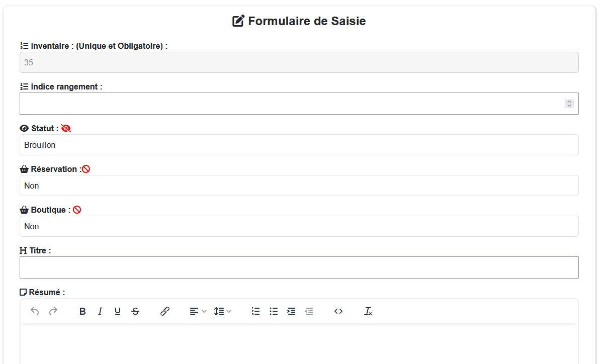Create an ordered list in the editor
This screenshot has width=601, height=364.
tap(255, 311)
